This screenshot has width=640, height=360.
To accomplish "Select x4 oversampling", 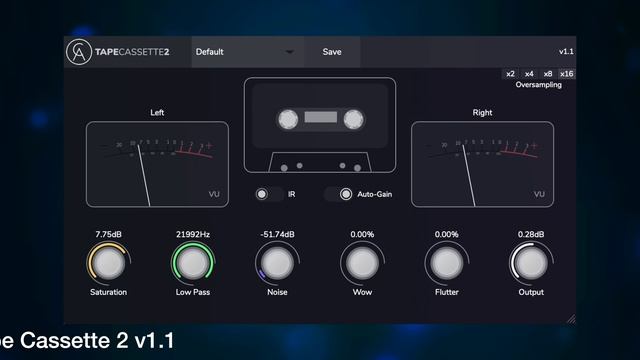I will point(529,74).
